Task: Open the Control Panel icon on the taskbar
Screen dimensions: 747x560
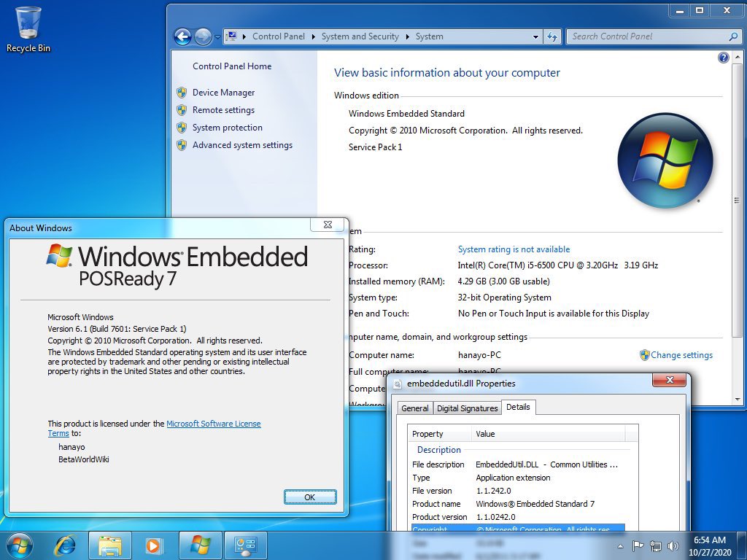Action: tap(244, 545)
